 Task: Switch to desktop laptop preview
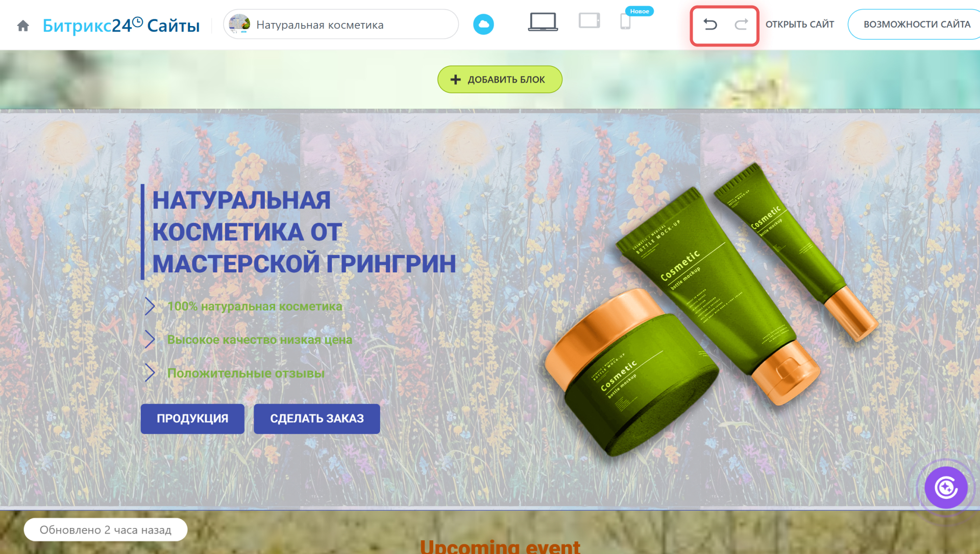click(x=542, y=22)
